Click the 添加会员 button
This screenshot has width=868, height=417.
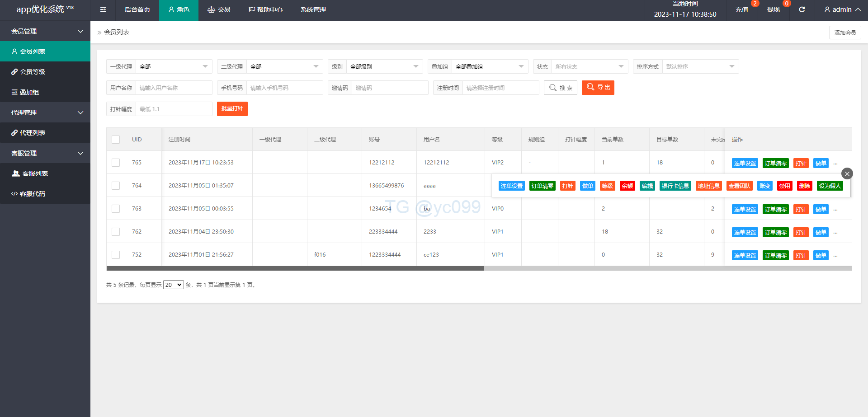coord(845,33)
